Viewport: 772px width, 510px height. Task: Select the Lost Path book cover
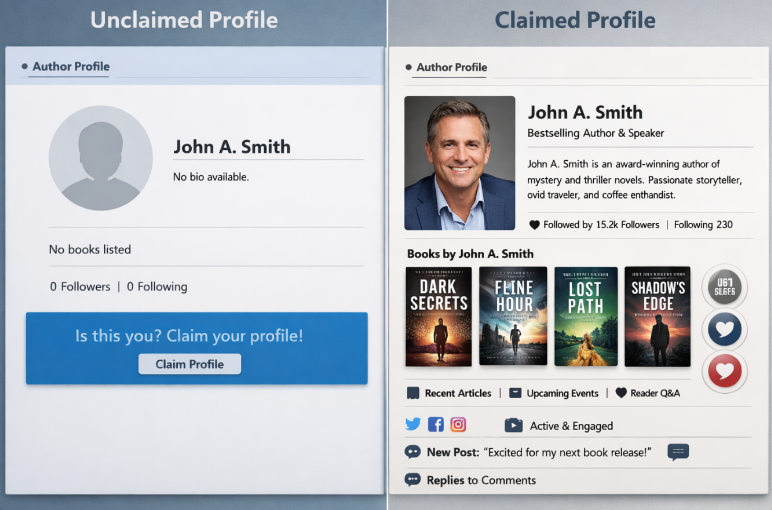(586, 316)
